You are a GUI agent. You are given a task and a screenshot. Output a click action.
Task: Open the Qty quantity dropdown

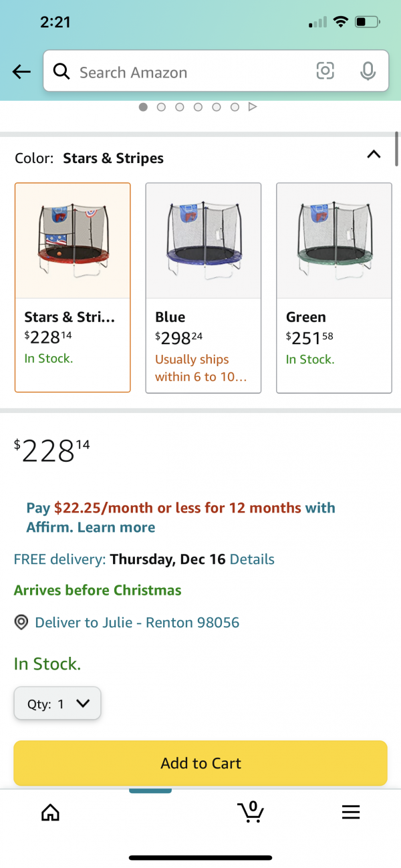coord(57,703)
